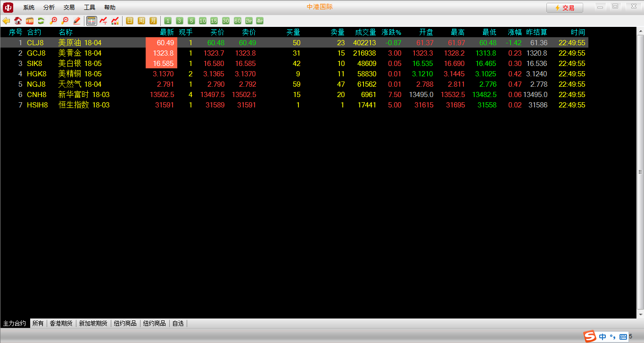This screenshot has width=644, height=343.
Task: Sort by the 名称 column header
Action: [x=66, y=32]
